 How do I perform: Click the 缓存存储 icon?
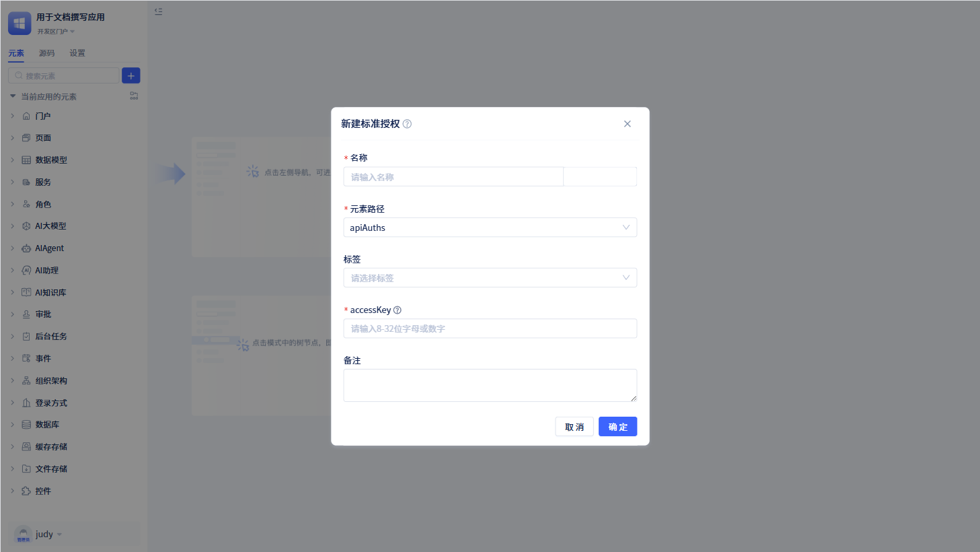point(26,447)
